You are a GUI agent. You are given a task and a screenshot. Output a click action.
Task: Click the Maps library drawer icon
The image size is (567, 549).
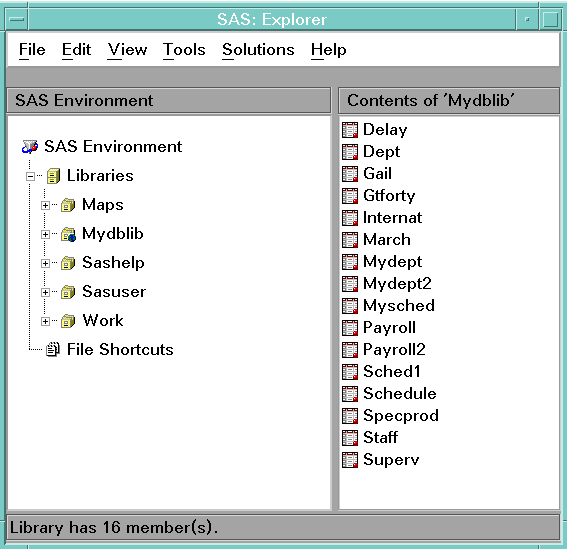click(x=68, y=205)
